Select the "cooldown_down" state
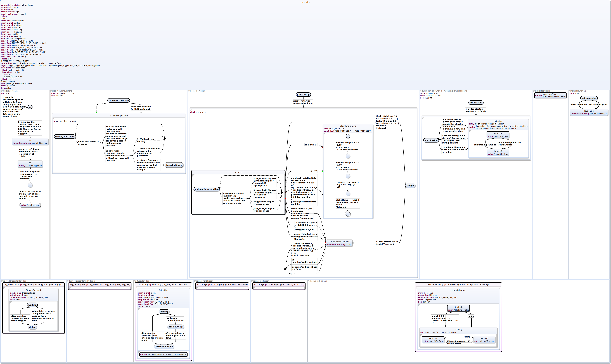The width and height of the screenshot is (611, 364). tap(164, 347)
